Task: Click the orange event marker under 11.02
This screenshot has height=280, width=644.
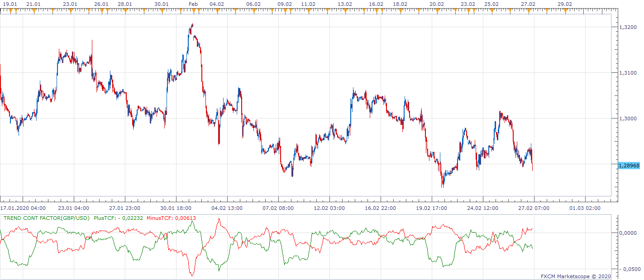Action: (308, 11)
